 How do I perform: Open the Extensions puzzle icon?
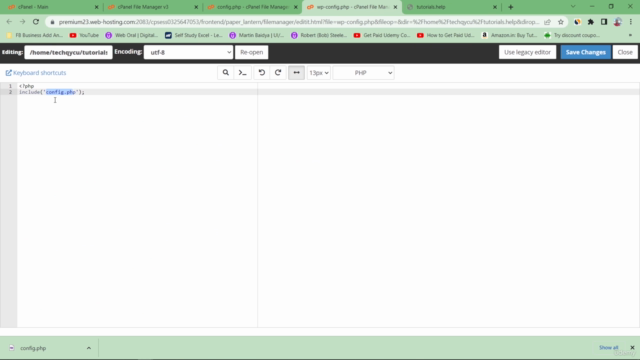point(591,22)
